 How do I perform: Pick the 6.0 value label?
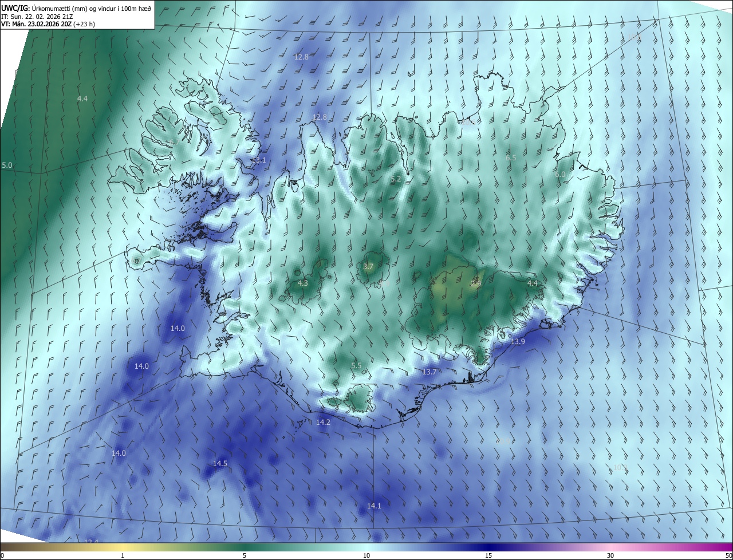click(x=560, y=174)
